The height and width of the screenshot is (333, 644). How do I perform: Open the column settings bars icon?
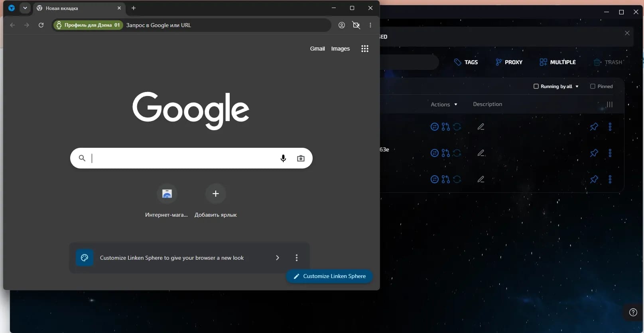tap(610, 104)
